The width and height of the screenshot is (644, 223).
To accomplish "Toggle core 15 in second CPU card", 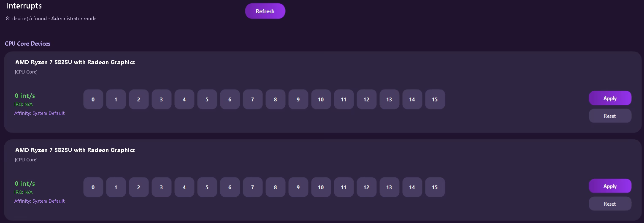I will point(435,187).
